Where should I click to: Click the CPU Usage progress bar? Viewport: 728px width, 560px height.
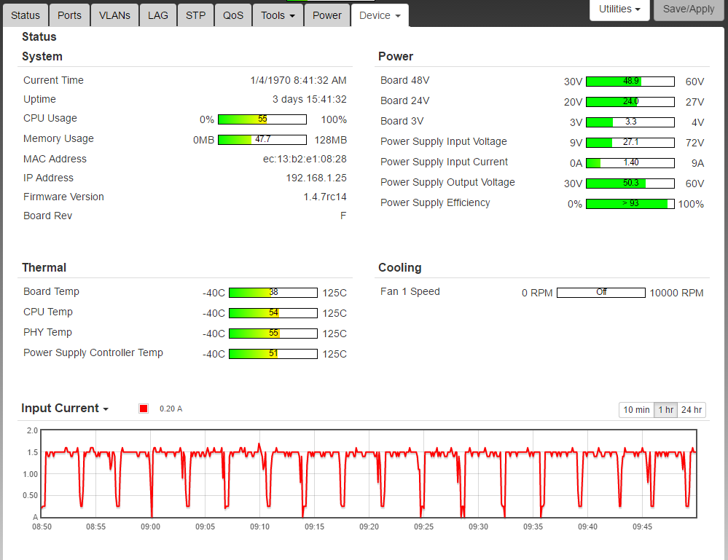tap(262, 119)
